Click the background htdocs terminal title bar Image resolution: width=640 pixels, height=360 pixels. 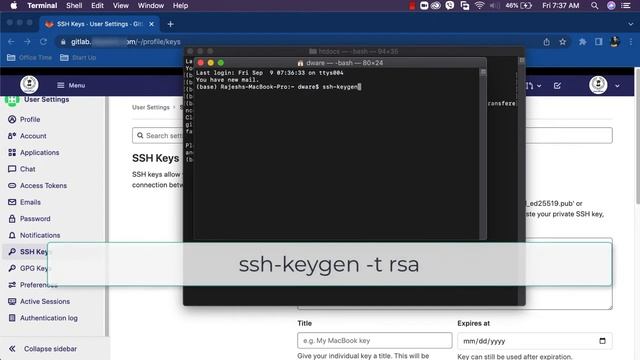pyautogui.click(x=353, y=51)
